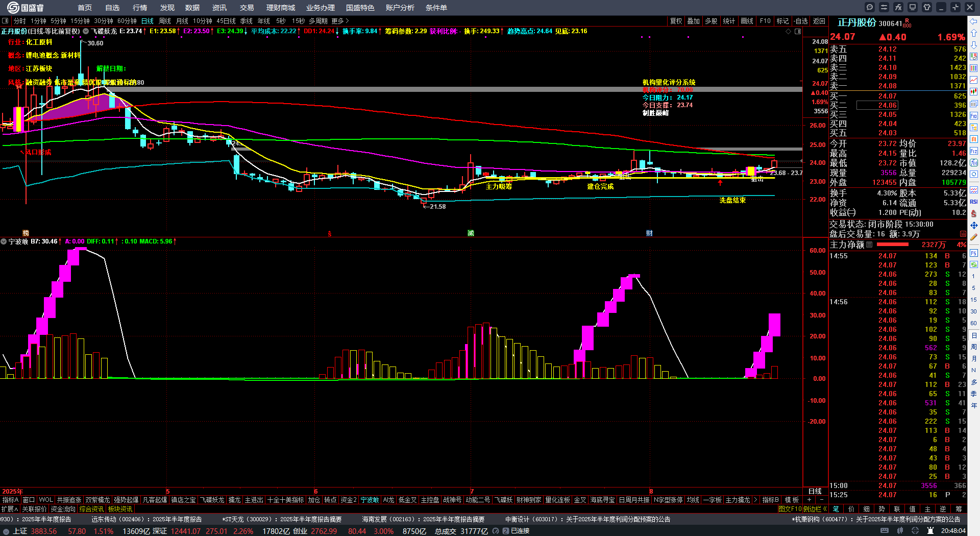Click the search magnifier in bottom status bar
The height and width of the screenshot is (536, 980).
pos(496,531)
